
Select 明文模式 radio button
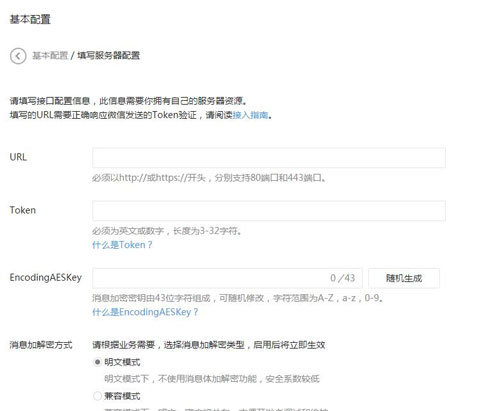97,362
